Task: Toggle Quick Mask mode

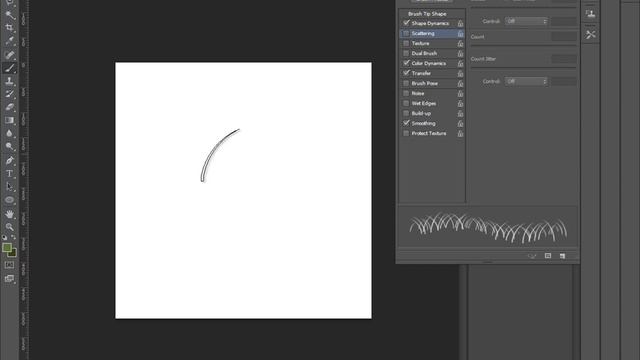Action: [9, 265]
